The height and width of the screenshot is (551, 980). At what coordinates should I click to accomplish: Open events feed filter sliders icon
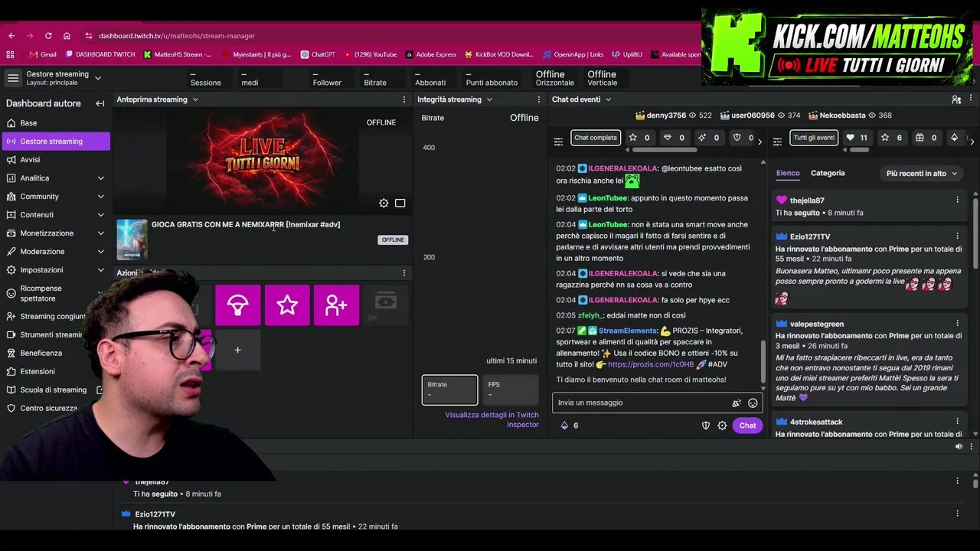coord(777,142)
